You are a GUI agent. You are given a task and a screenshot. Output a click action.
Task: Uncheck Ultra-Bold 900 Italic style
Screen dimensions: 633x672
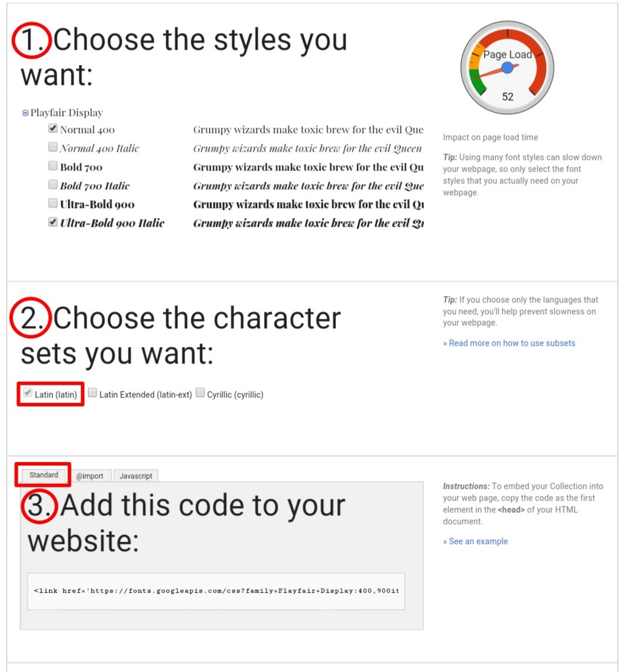tap(52, 222)
